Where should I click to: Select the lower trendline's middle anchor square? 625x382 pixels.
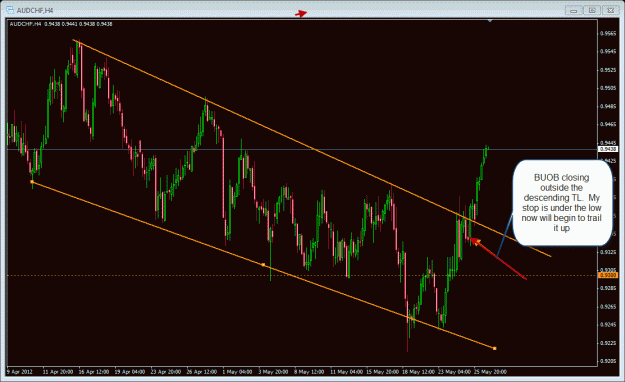[x=263, y=264]
